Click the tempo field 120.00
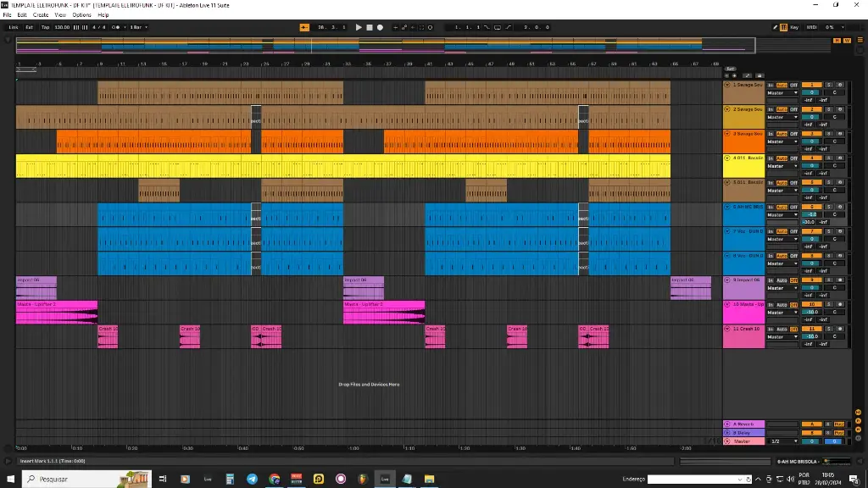This screenshot has height=488, width=868. 62,27
